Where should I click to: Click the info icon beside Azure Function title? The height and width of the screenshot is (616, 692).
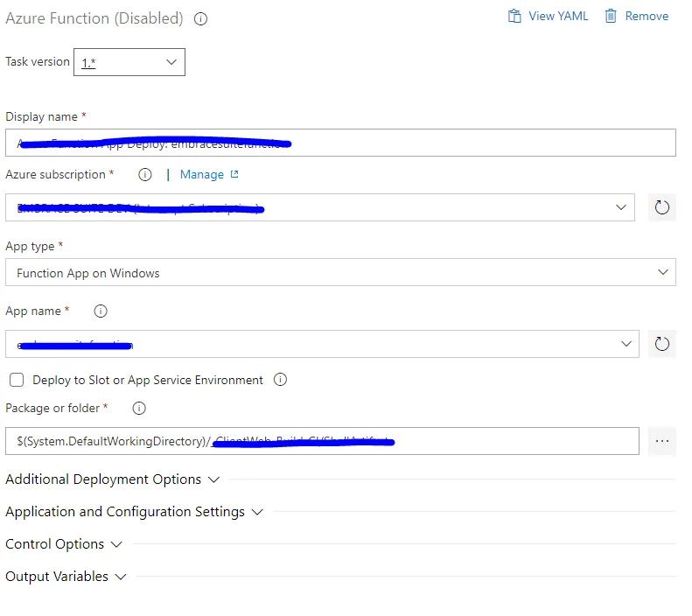pyautogui.click(x=200, y=18)
